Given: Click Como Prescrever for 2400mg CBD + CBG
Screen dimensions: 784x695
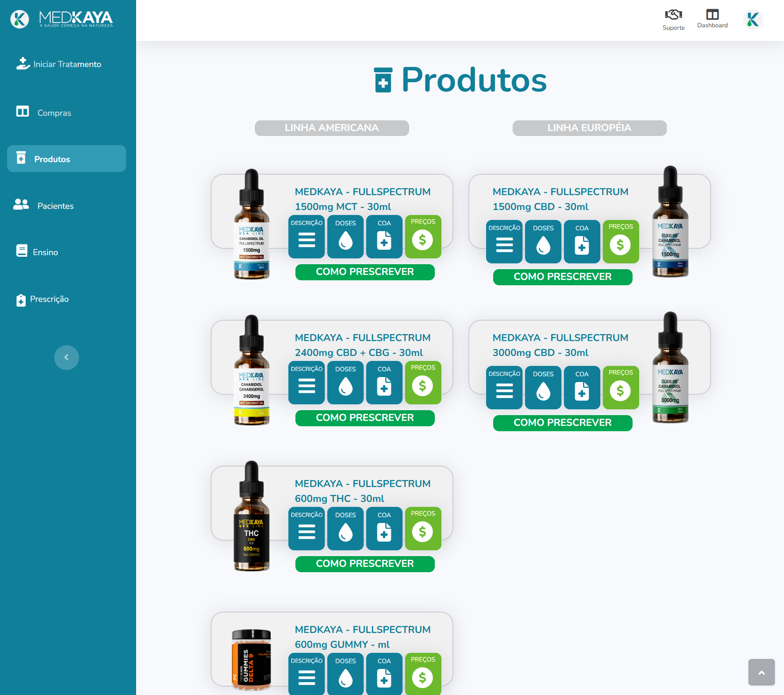Looking at the screenshot, I should 365,418.
